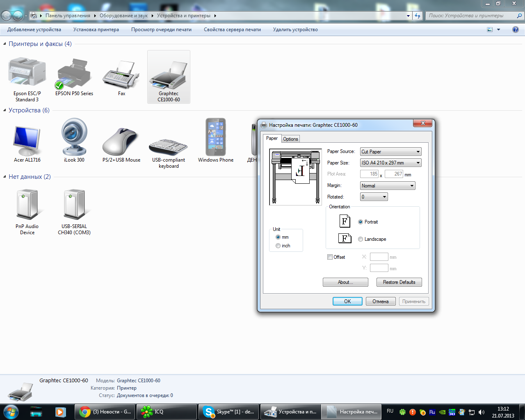Select the iLook 300 webcam icon
525x420 pixels.
click(74, 137)
